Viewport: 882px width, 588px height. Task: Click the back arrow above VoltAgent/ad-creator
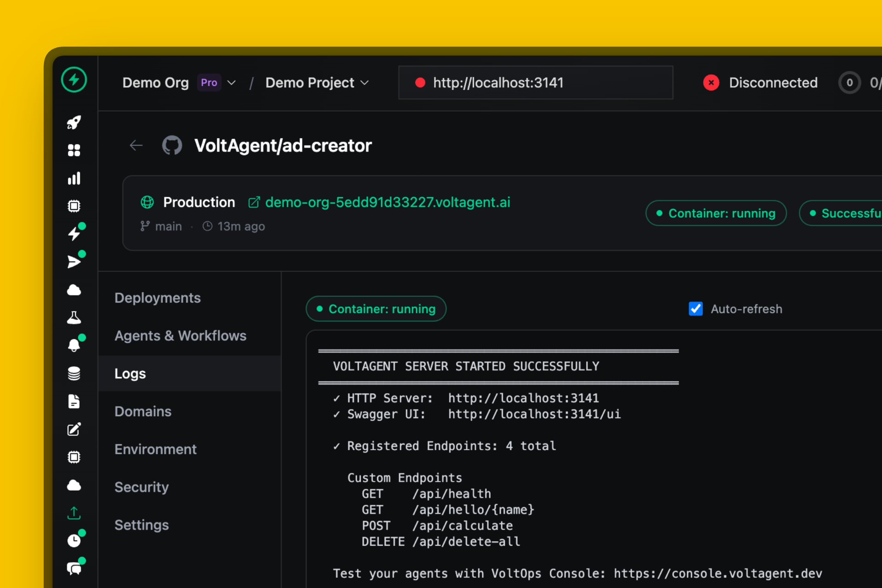pos(136,145)
